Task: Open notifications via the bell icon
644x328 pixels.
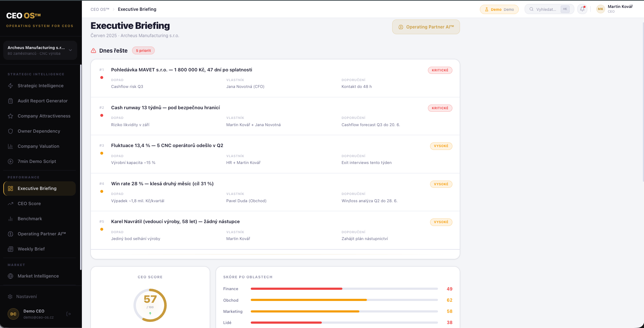Action: [582, 9]
